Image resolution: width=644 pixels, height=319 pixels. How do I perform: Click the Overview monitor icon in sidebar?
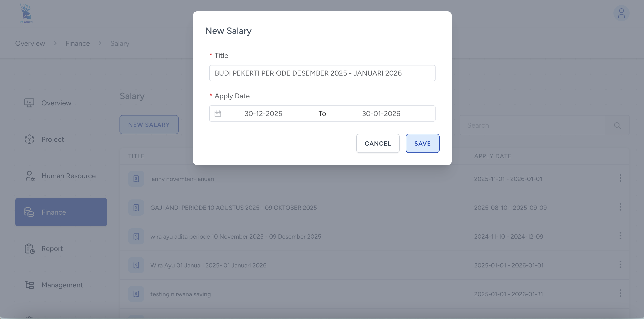[29, 103]
